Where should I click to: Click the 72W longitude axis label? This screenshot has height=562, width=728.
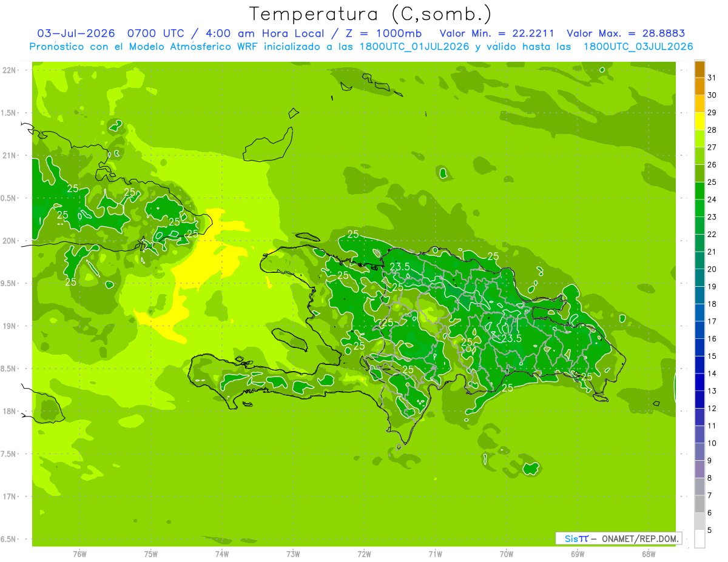coord(364,554)
